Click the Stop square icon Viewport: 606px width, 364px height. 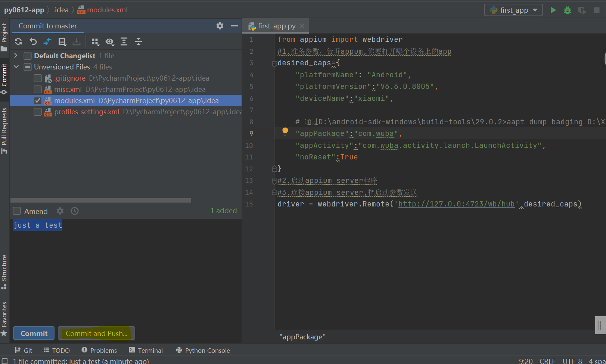coord(597,10)
